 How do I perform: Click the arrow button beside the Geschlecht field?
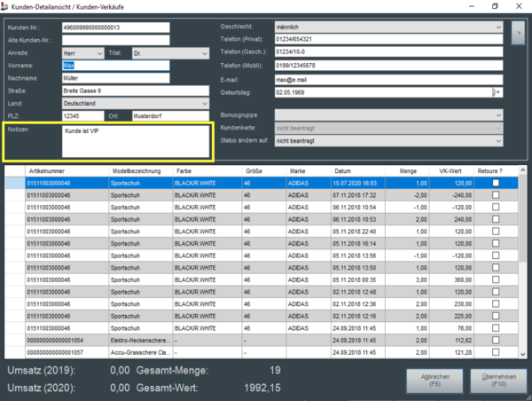[518, 32]
